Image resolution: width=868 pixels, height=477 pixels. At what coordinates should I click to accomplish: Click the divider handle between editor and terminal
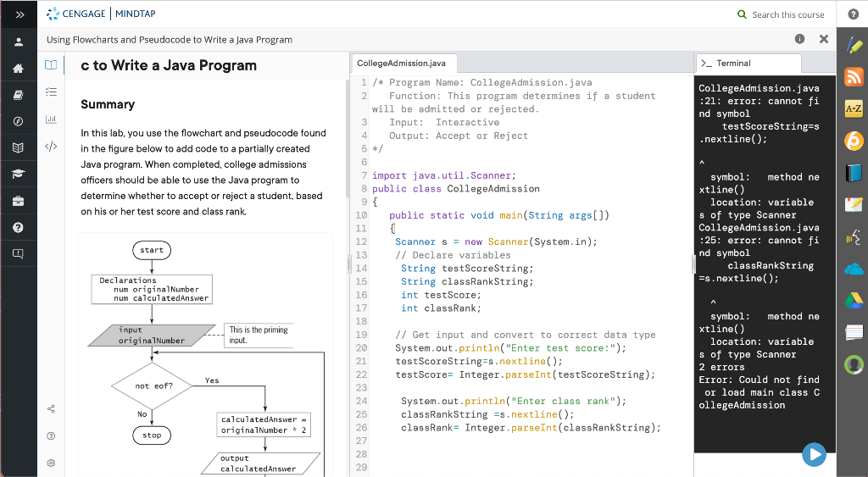pyautogui.click(x=693, y=264)
